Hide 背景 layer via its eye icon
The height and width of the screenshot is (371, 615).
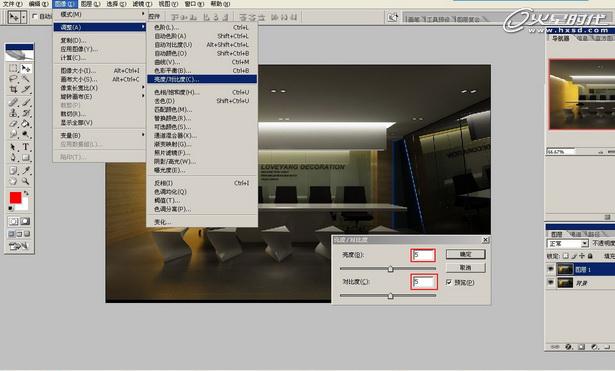(551, 282)
